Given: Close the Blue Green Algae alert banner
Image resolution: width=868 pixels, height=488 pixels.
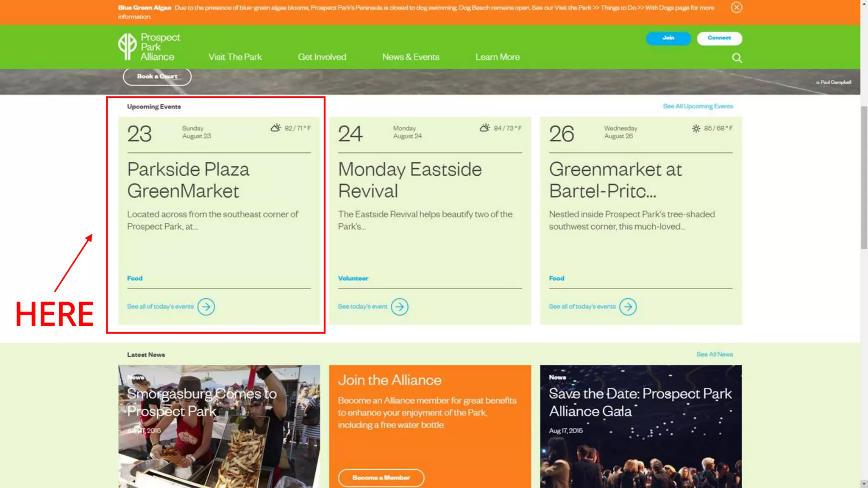Looking at the screenshot, I should click(736, 8).
